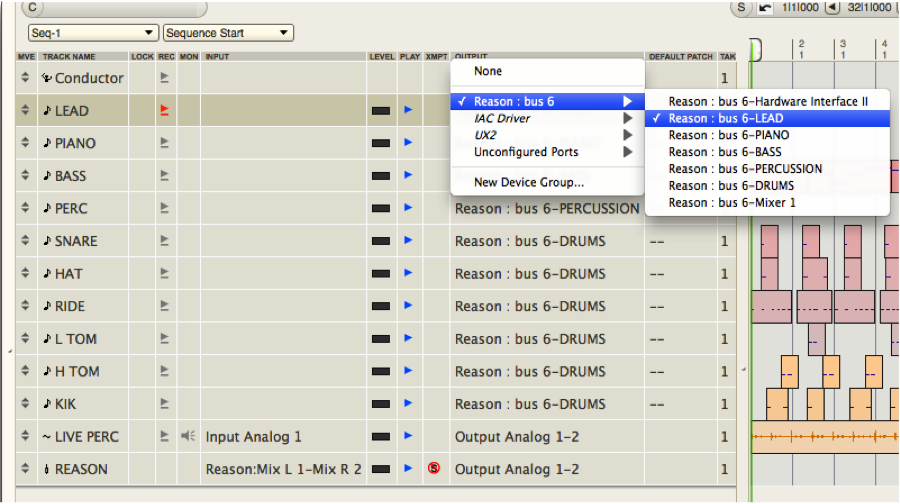Click the move handle of the REASON track

coord(25,468)
